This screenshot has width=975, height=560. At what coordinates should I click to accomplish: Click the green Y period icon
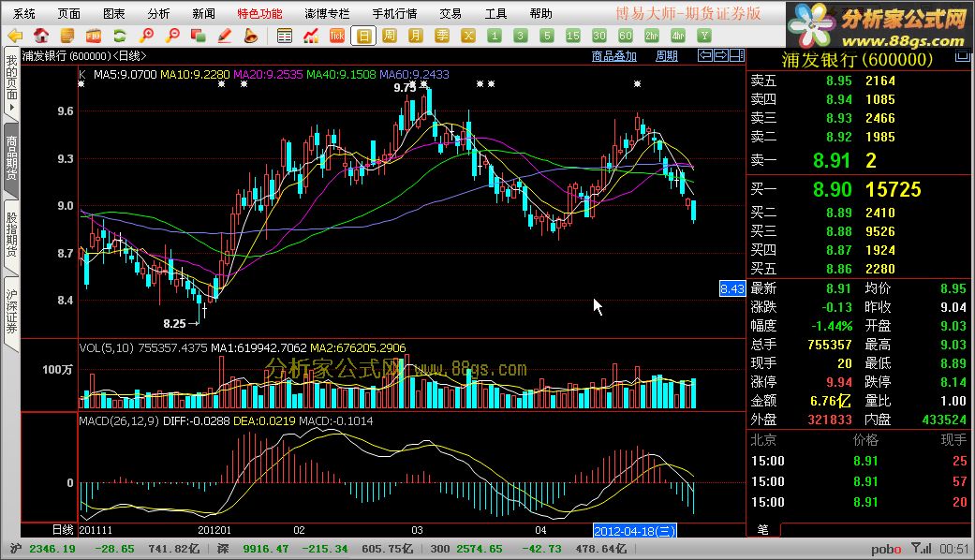[704, 36]
